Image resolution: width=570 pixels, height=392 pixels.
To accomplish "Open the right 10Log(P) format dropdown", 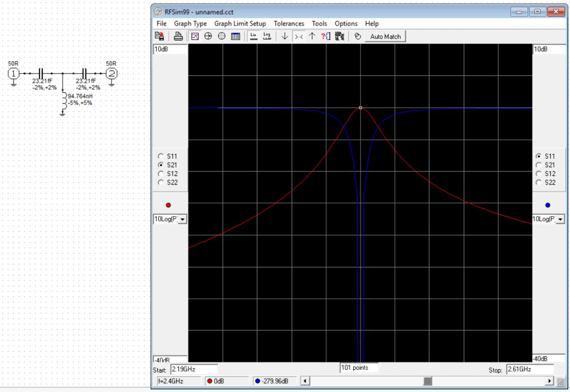I will click(561, 220).
